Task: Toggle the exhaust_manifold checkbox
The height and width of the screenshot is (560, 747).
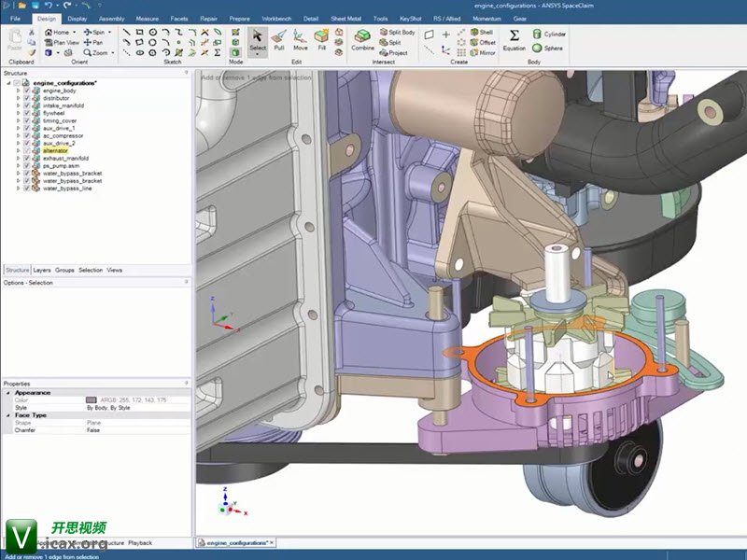Action: 27,159
